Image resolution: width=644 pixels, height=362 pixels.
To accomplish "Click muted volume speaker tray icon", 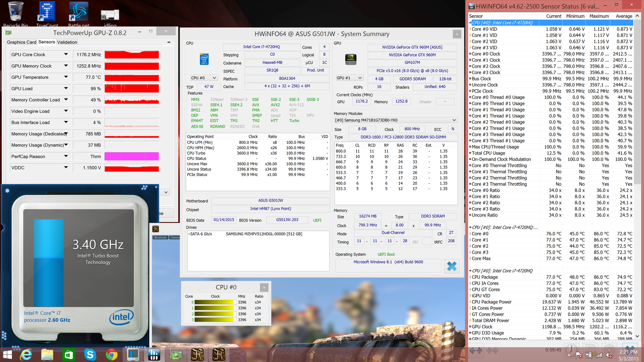I will tap(609, 355).
